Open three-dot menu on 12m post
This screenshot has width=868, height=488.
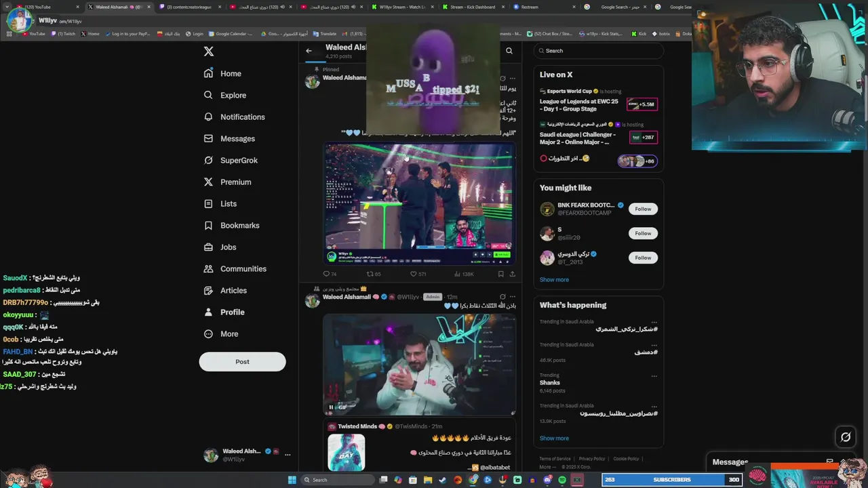[x=512, y=297]
